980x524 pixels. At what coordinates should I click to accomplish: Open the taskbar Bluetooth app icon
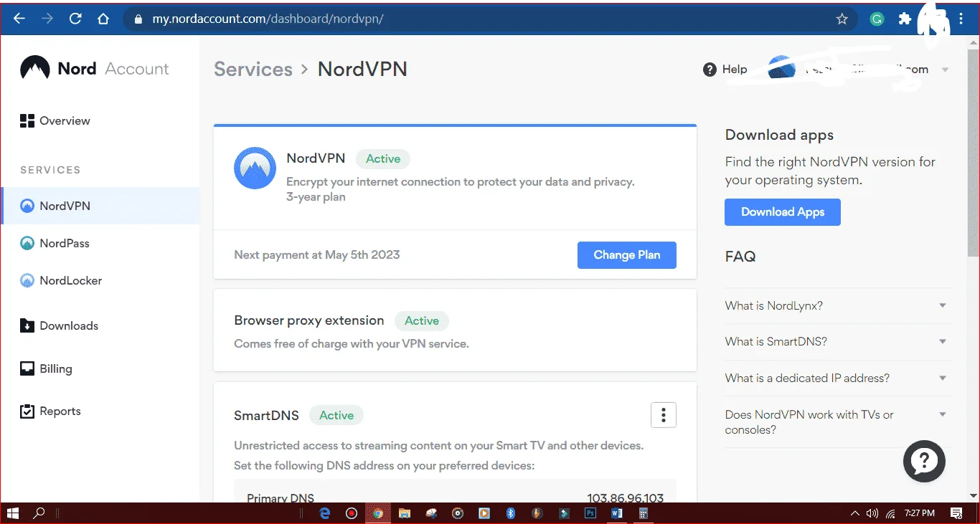(x=511, y=513)
